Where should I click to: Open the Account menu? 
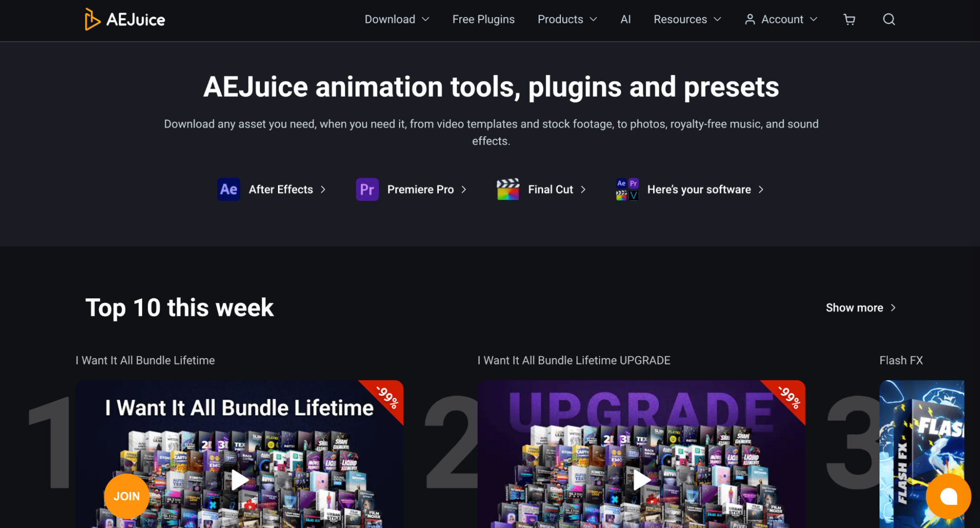pyautogui.click(x=781, y=19)
